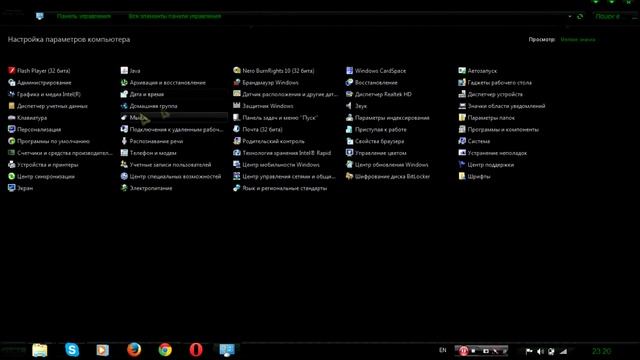Image resolution: width=640 pixels, height=360 pixels.
Task: Open Язык и региональные стандарты
Action: [284, 189]
